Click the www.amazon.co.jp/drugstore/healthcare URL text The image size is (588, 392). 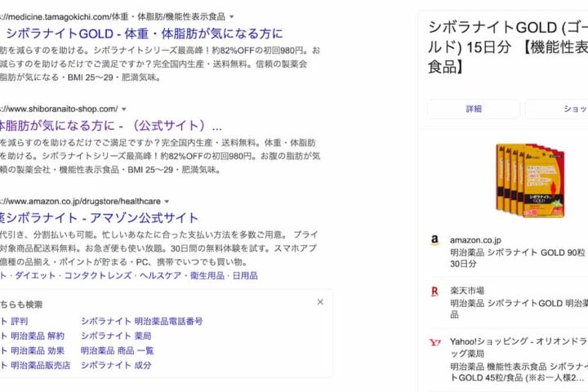tap(80, 202)
